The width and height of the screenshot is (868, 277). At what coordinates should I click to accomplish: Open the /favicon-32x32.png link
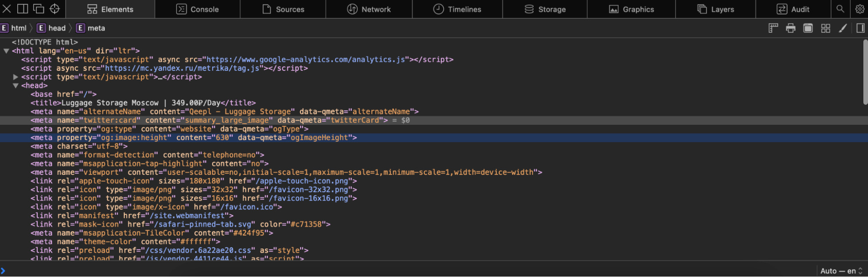click(308, 190)
